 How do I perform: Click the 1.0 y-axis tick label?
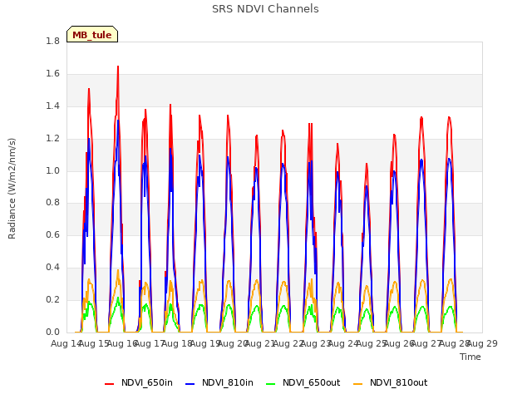52,171
